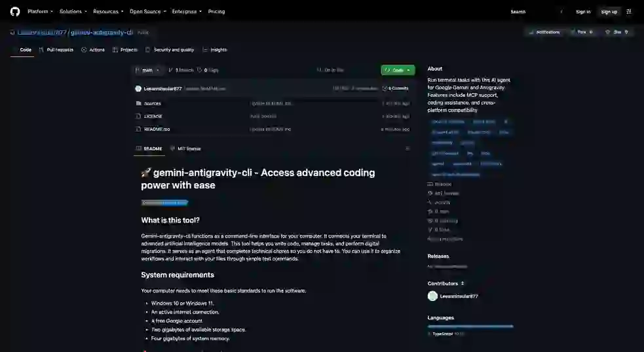The width and height of the screenshot is (644, 352).
Task: Open the commit history clock icon
Action: point(385,88)
